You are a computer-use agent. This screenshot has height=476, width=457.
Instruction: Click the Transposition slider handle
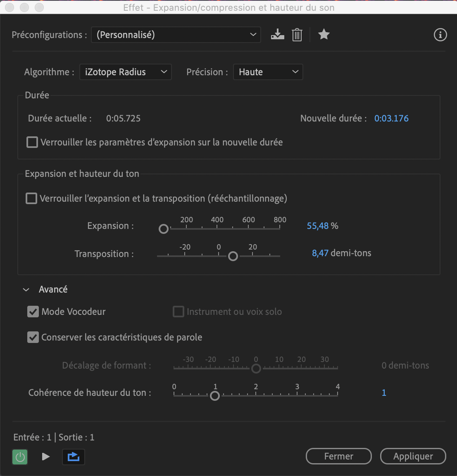pyautogui.click(x=233, y=257)
